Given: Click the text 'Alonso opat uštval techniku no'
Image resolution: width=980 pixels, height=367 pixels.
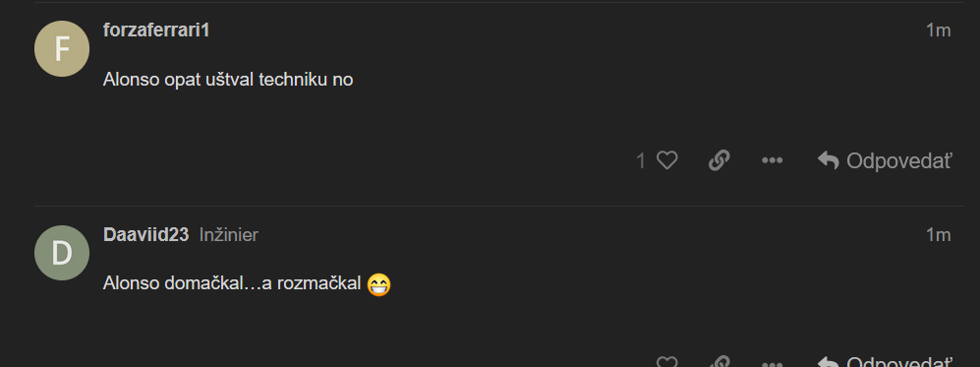Looking at the screenshot, I should coord(228,80).
